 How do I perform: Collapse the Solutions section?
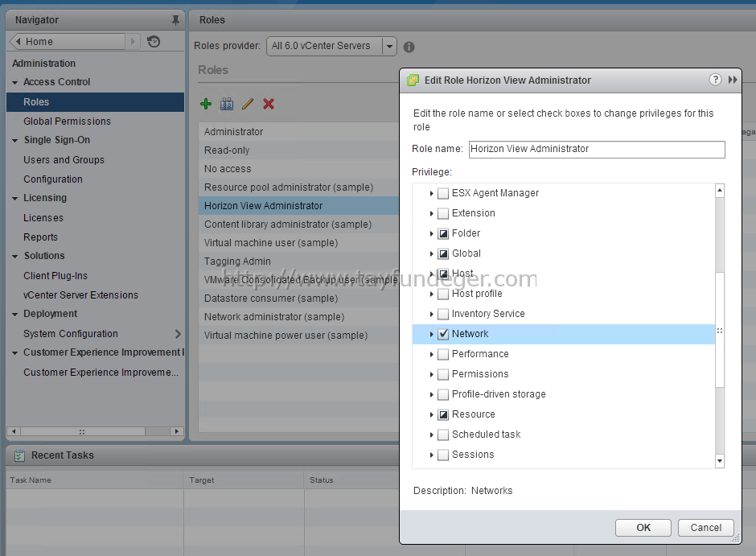(15, 256)
